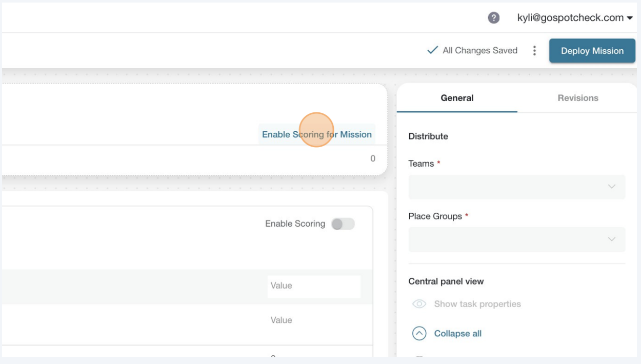Click Enable Scoring for Mission link

click(317, 134)
